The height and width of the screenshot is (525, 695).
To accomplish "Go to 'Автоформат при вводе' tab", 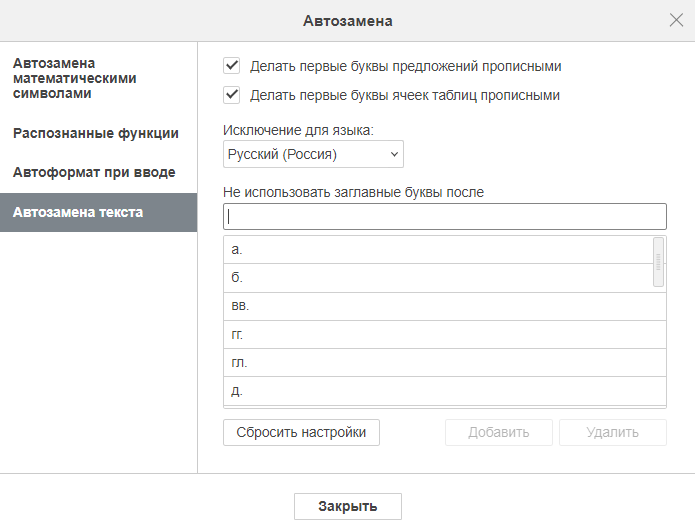I will [94, 172].
